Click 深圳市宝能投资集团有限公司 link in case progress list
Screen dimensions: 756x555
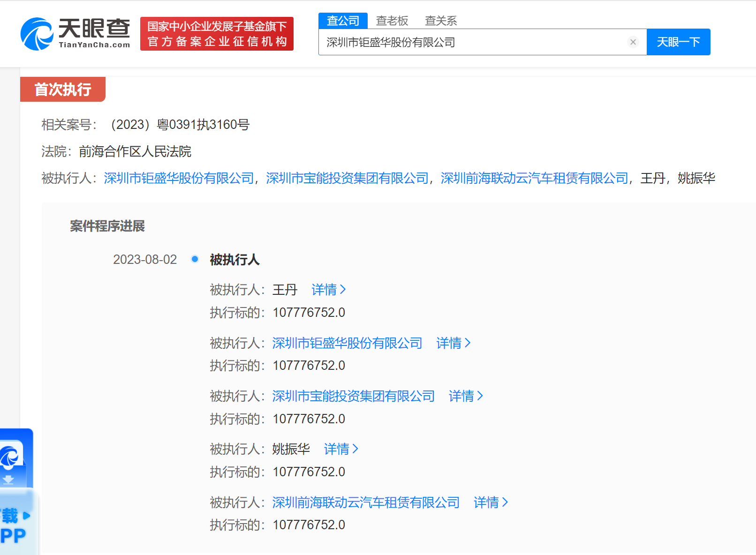pos(353,396)
